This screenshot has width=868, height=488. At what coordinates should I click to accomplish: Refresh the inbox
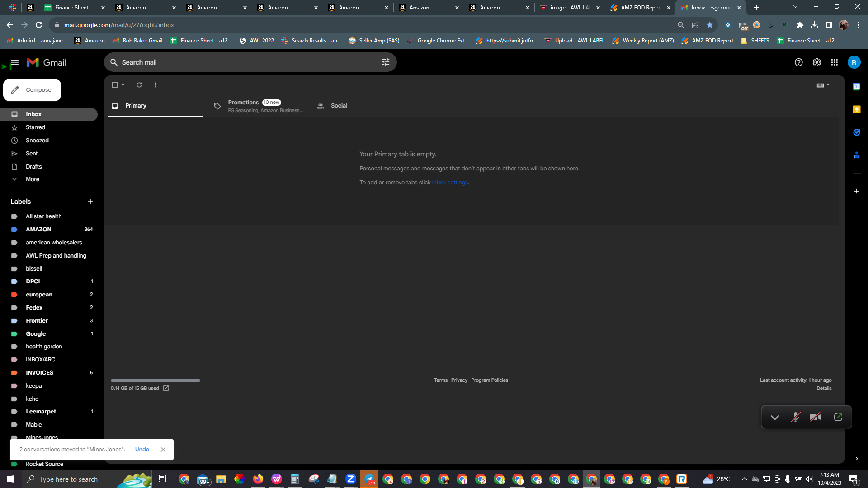pos(139,85)
